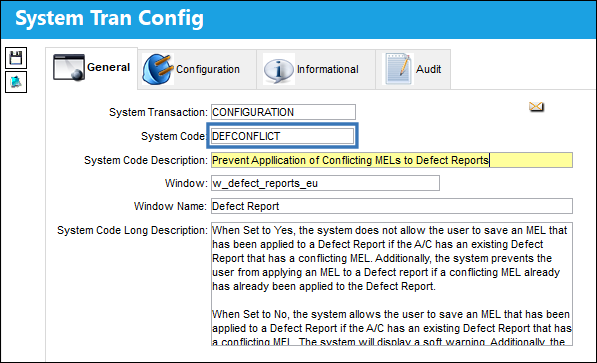The height and width of the screenshot is (363, 597).
Task: Click the System Tran Config title
Action: (109, 18)
